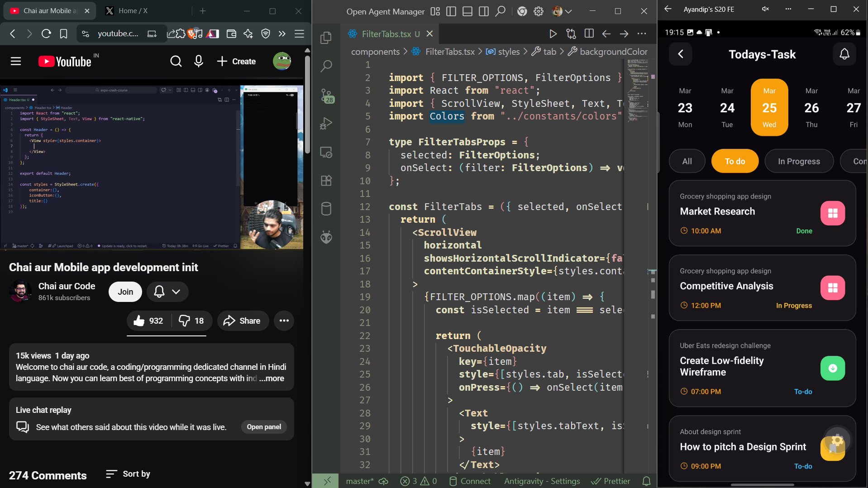Click the run file play icon in the editor
Image resolution: width=868 pixels, height=488 pixels.
coord(553,34)
